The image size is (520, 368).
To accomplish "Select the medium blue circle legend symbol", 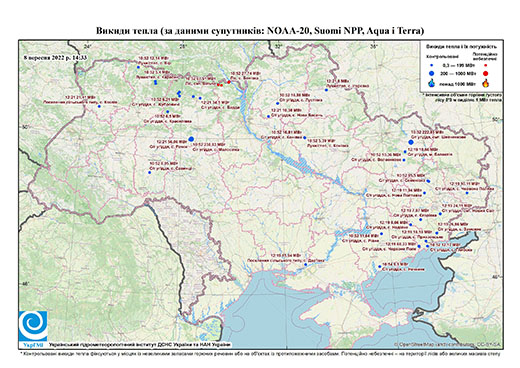I will click(x=432, y=74).
